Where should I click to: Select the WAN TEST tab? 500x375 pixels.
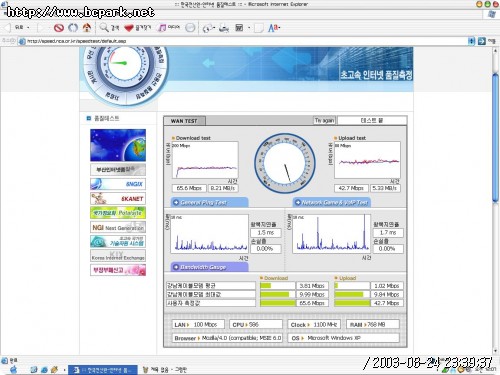(x=184, y=121)
